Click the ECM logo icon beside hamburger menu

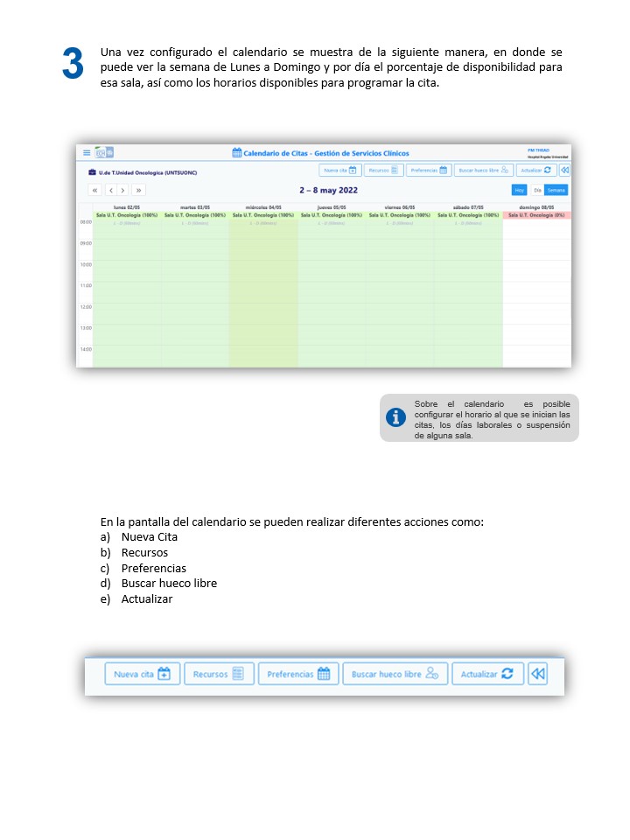(104, 152)
